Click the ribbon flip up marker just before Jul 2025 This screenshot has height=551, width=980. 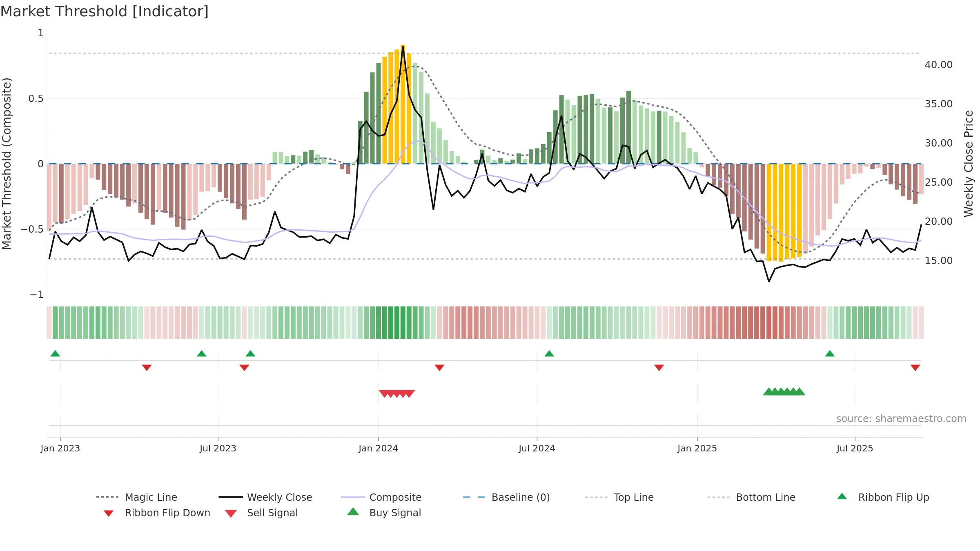tap(830, 353)
